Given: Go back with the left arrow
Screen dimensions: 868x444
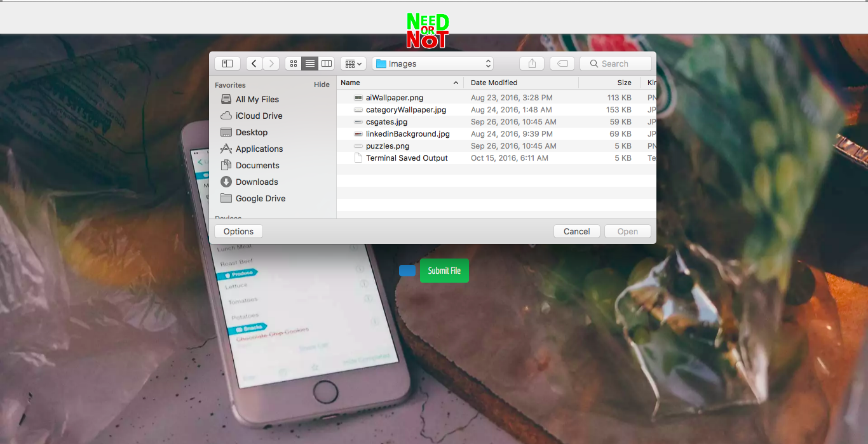Looking at the screenshot, I should tap(254, 64).
